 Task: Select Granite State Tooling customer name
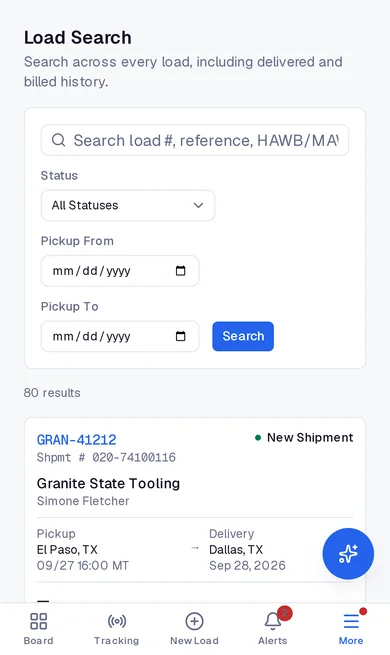[108, 483]
